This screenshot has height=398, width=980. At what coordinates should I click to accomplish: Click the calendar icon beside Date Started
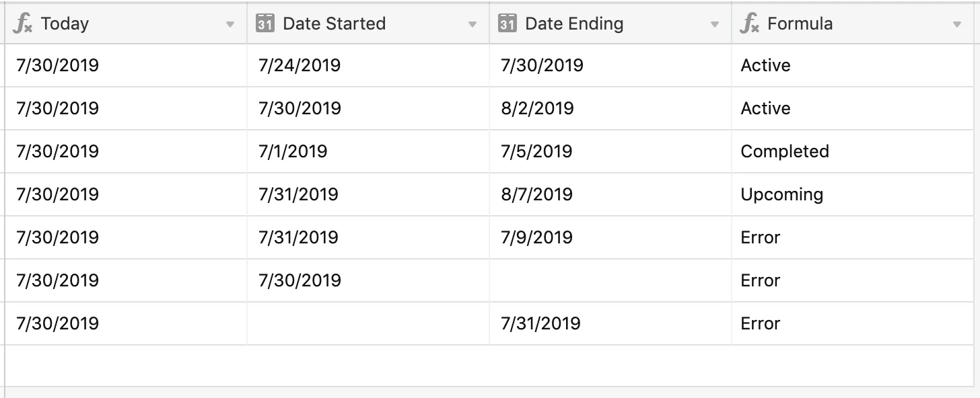pos(265,24)
